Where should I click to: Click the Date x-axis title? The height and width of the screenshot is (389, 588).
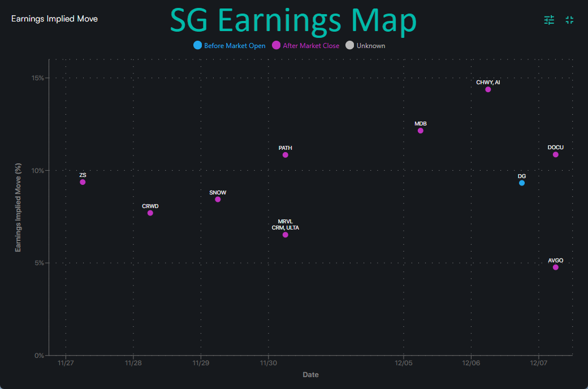310,375
